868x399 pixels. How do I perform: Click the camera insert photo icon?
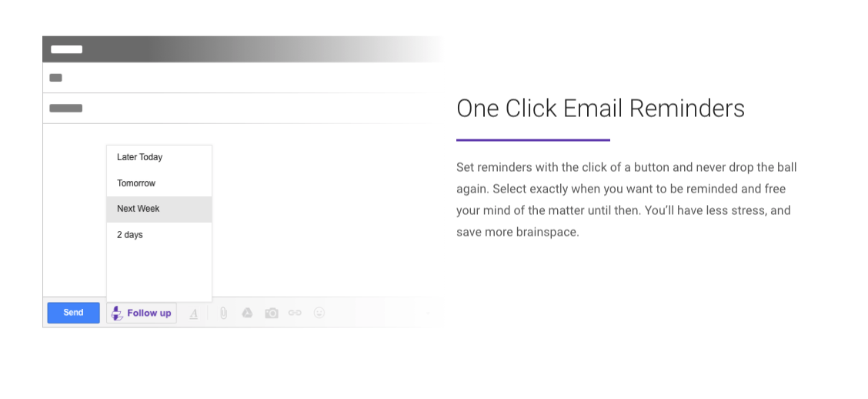[x=271, y=313]
